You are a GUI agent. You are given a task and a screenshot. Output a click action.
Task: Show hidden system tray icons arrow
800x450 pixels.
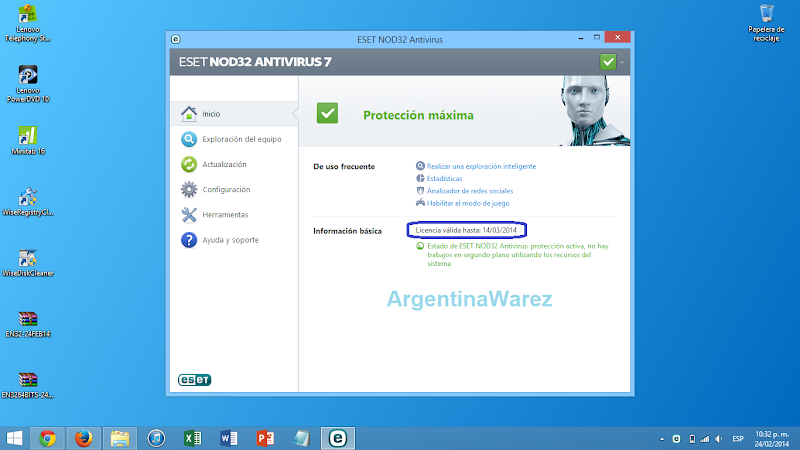662,439
